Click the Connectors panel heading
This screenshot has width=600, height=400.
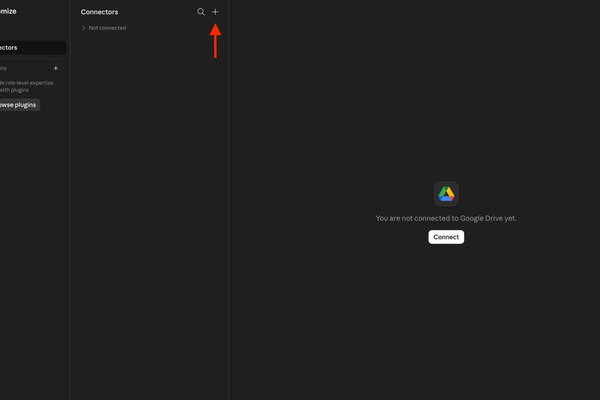99,12
